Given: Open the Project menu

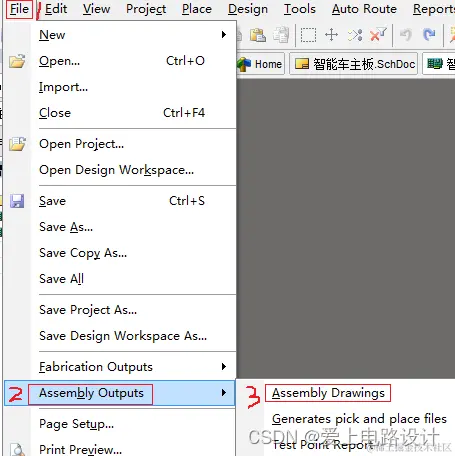Looking at the screenshot, I should click(x=146, y=9).
